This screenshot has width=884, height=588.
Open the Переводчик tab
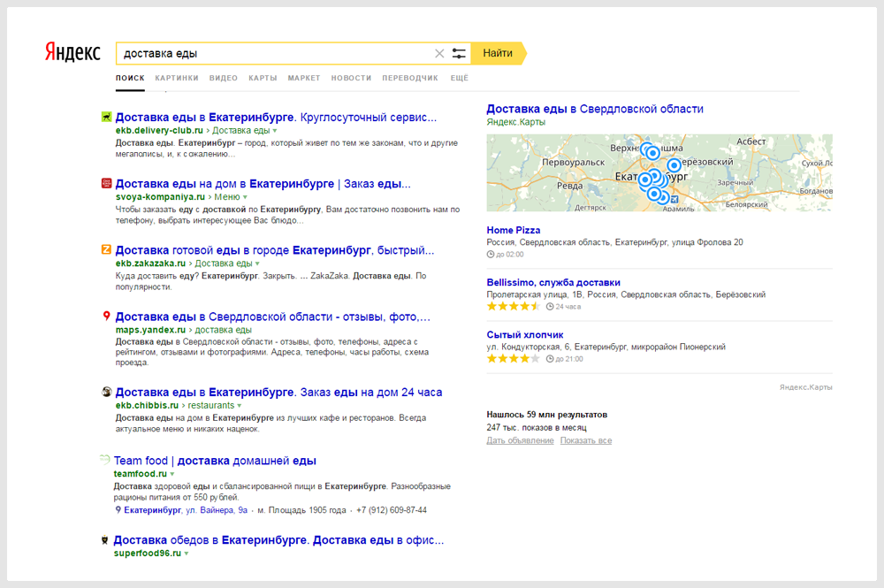click(410, 78)
